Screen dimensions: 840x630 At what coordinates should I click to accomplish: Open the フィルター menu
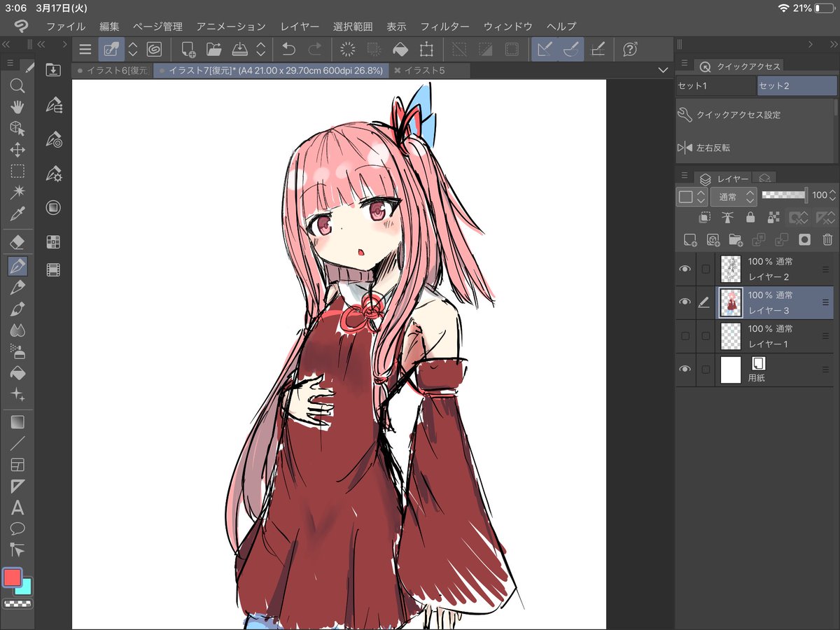[x=444, y=27]
